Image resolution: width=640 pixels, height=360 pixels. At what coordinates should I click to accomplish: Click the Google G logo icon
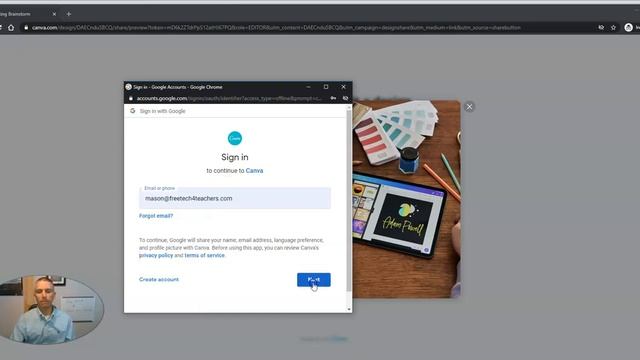133,111
